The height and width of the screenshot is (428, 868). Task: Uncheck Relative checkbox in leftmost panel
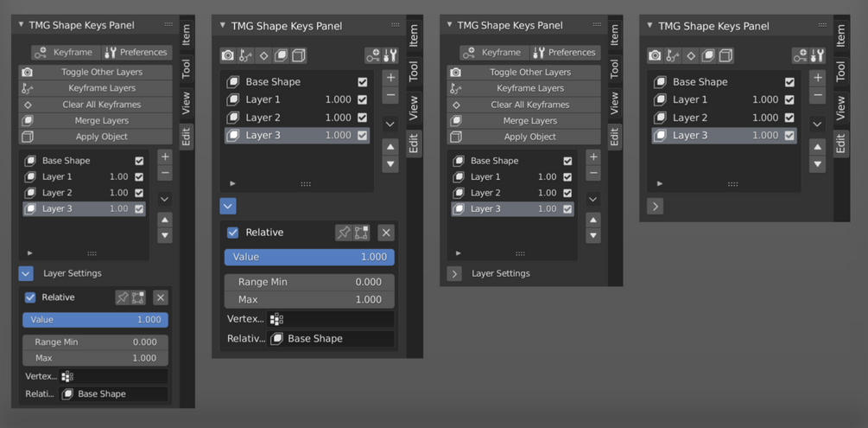30,297
